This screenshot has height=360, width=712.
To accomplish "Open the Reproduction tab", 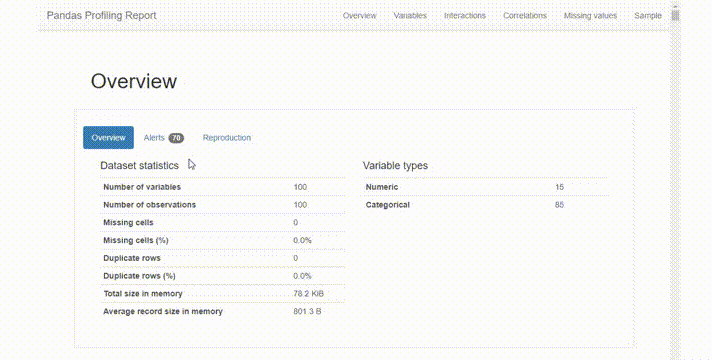I will click(227, 138).
